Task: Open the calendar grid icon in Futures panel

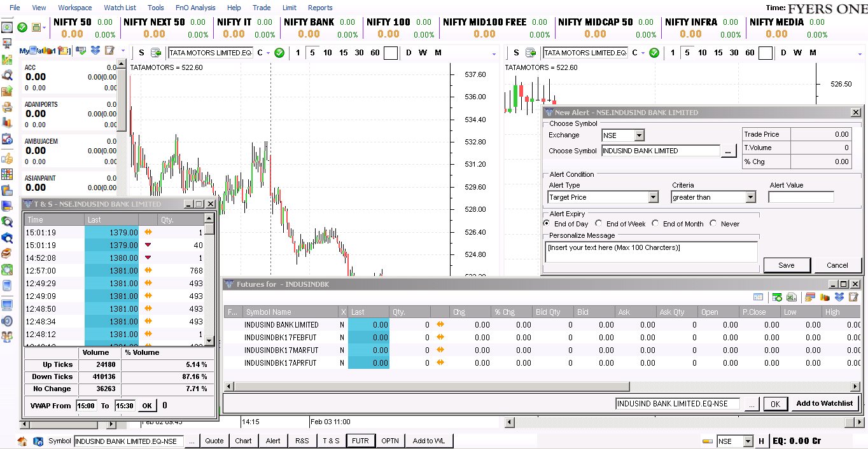Action: [758, 297]
